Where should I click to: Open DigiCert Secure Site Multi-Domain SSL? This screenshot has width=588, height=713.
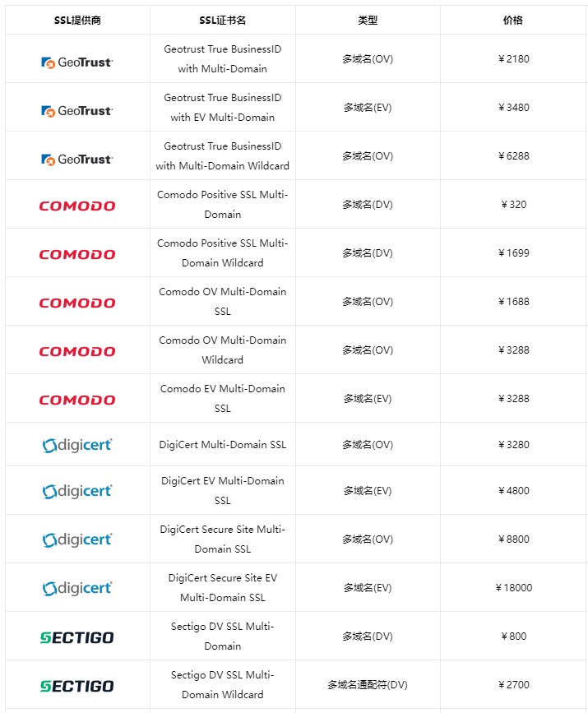point(222,539)
